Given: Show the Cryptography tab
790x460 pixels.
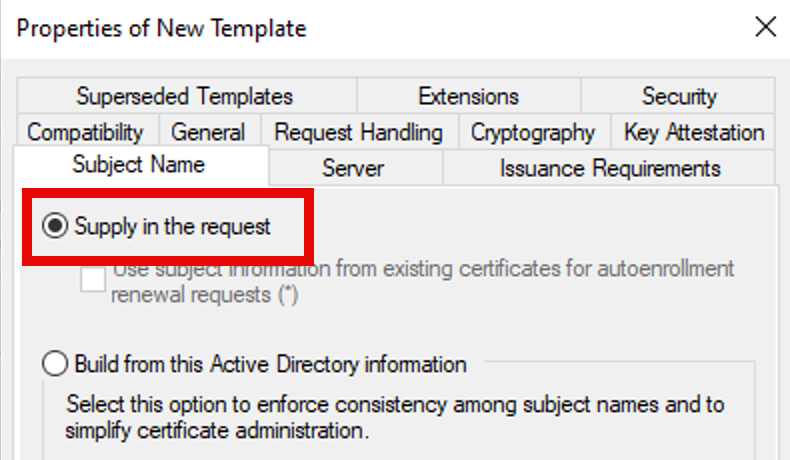Looking at the screenshot, I should [532, 132].
